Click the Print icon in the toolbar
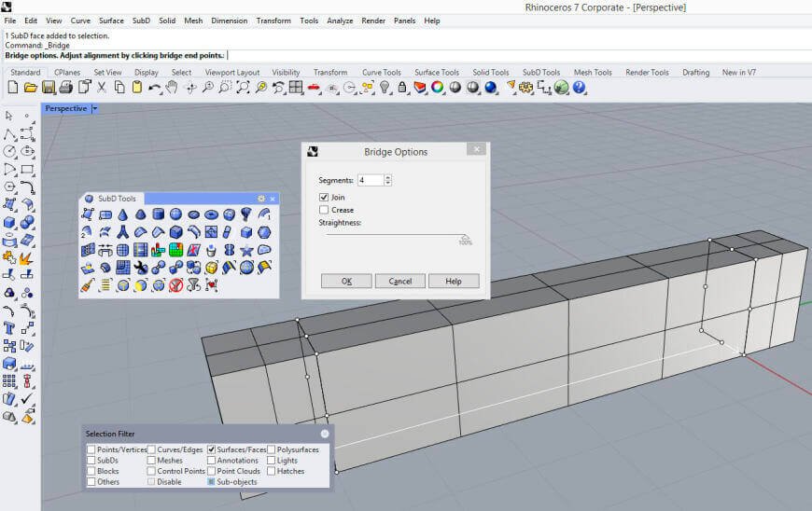The image size is (812, 511). point(65,88)
